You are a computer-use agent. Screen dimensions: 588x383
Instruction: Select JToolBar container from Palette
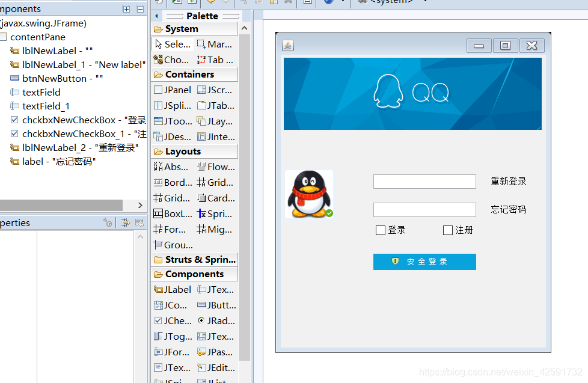[173, 121]
